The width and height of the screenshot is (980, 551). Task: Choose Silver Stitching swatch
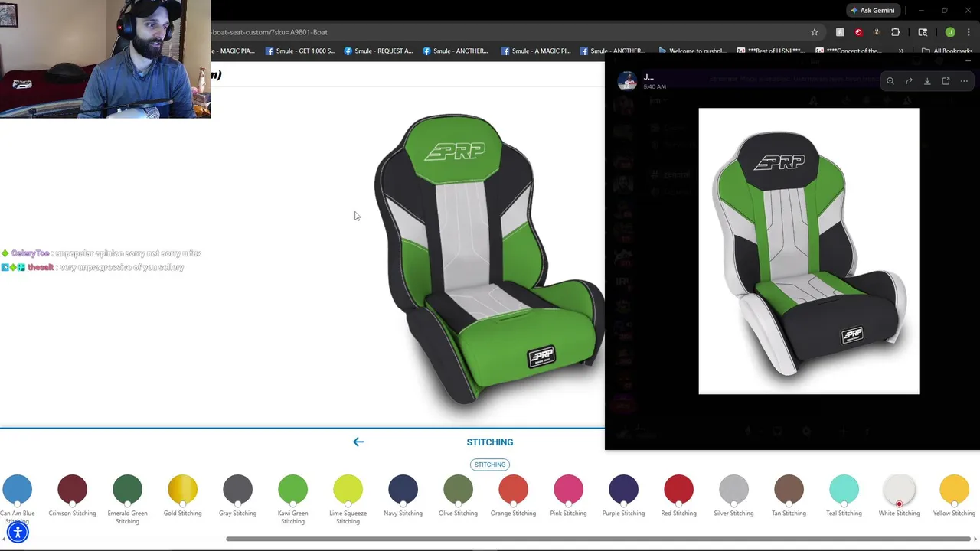point(733,490)
